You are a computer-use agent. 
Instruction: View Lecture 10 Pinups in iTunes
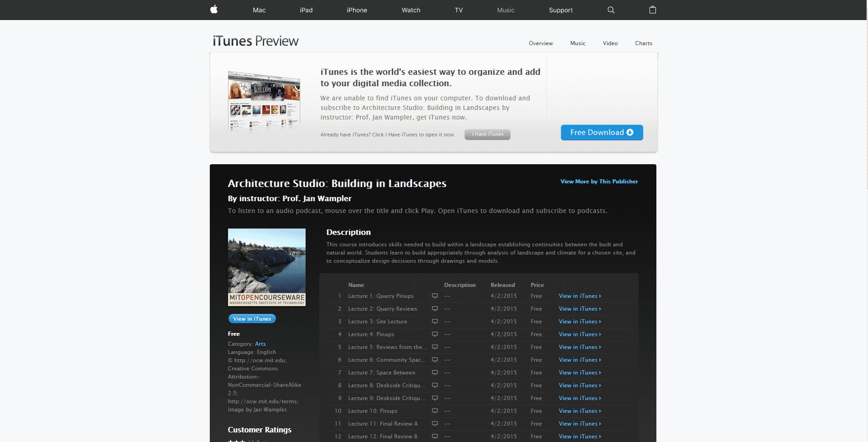tap(580, 411)
